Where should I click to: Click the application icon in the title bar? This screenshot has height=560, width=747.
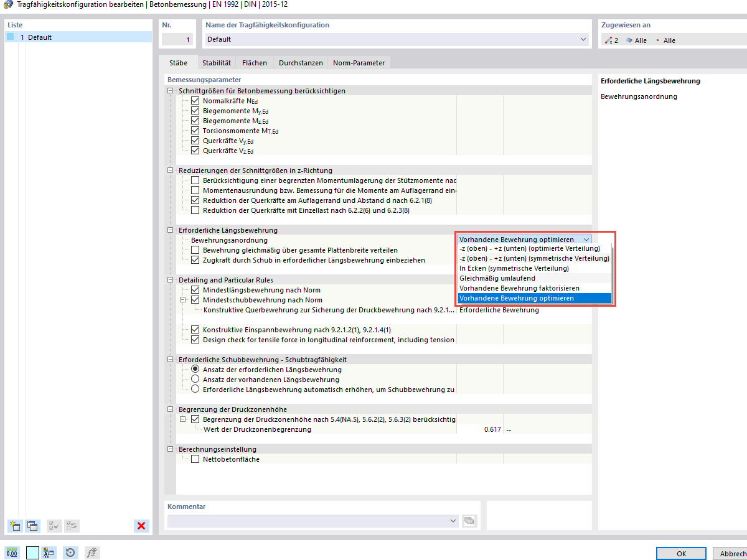pos(8,4)
